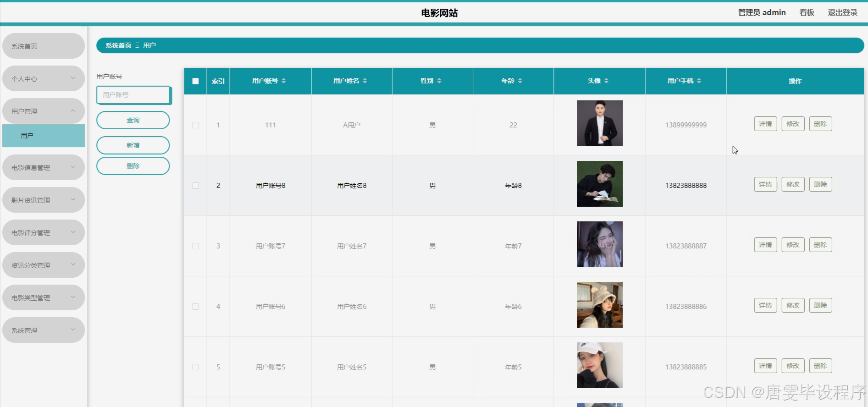This screenshot has width=868, height=407.
Task: Click phone number 13899999999
Action: click(686, 125)
